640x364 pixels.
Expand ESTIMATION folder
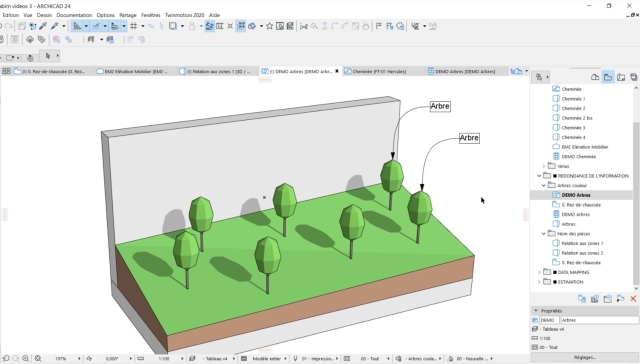(539, 282)
